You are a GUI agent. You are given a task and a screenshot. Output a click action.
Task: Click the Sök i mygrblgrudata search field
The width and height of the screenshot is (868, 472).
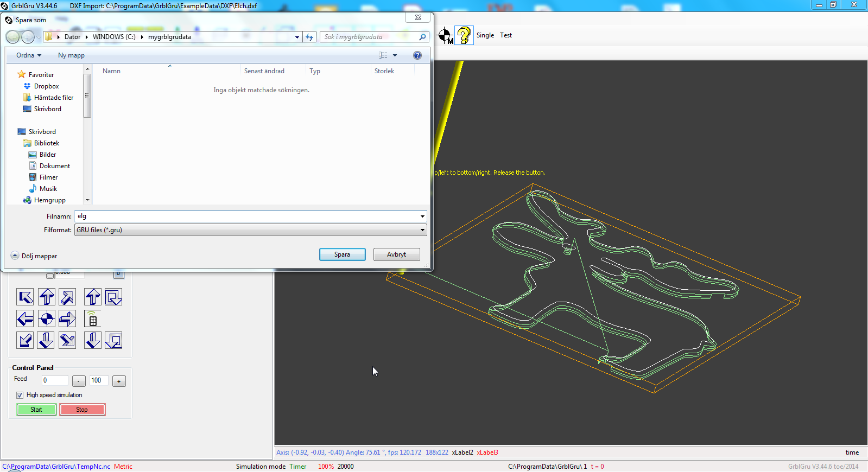pos(369,37)
